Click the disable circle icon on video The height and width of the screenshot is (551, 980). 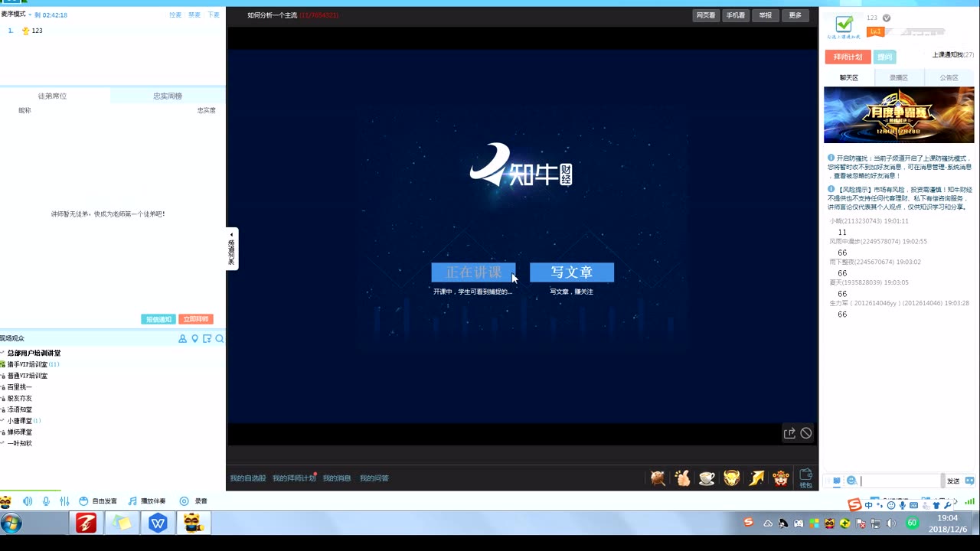pyautogui.click(x=806, y=433)
